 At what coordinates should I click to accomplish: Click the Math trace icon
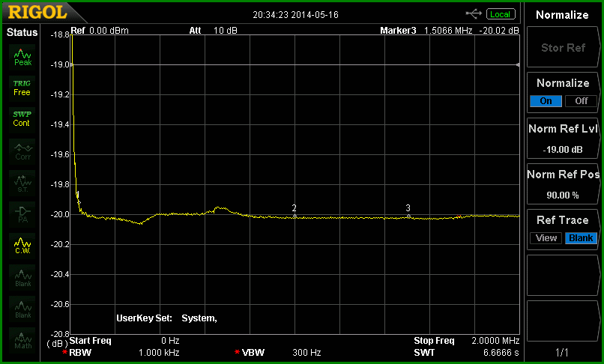click(22, 340)
